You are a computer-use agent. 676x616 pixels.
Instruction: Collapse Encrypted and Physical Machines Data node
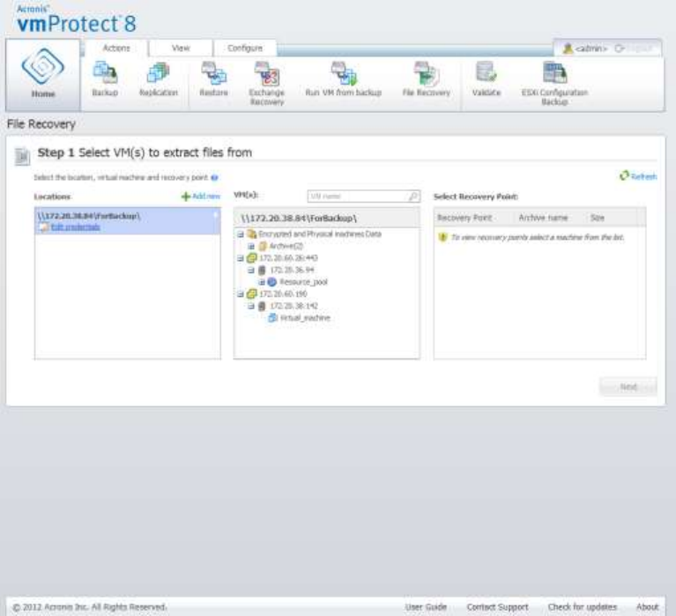241,234
